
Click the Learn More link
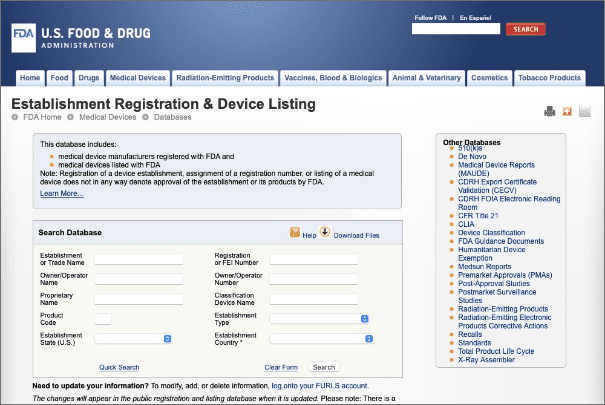[x=62, y=194]
